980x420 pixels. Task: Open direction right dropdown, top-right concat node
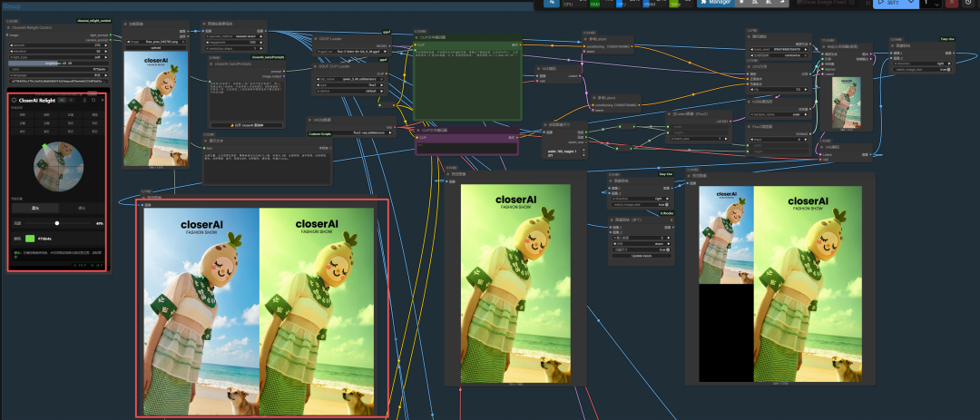click(x=922, y=63)
